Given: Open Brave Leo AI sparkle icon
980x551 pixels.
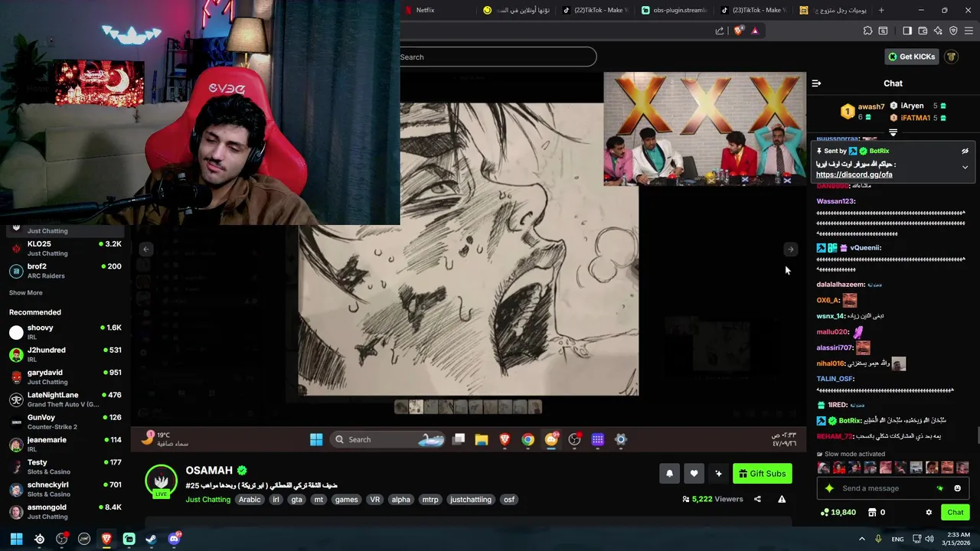Looking at the screenshot, I should coord(938,31).
